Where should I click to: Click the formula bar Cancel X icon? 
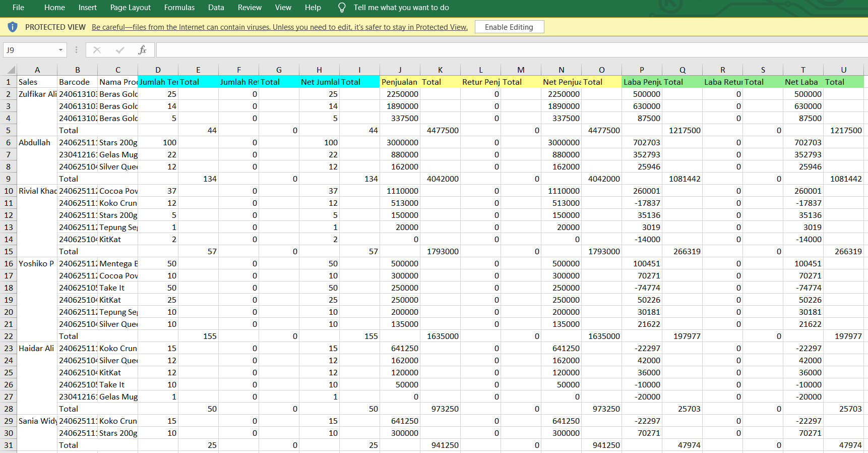click(x=97, y=50)
